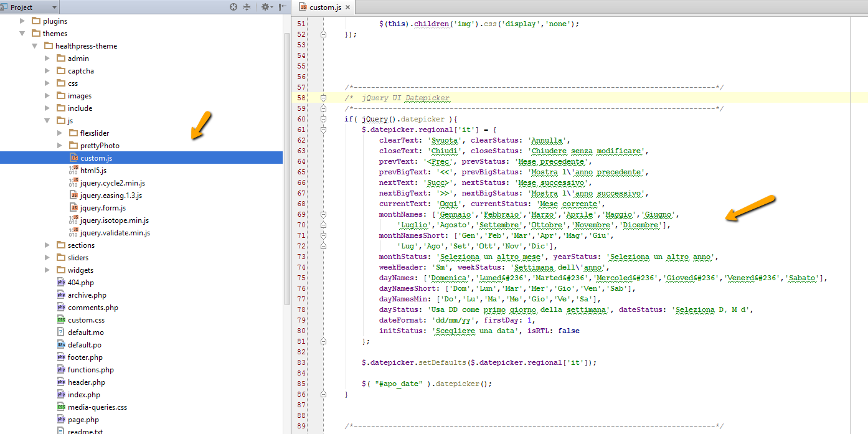Collapse the themes folder

tap(22, 34)
